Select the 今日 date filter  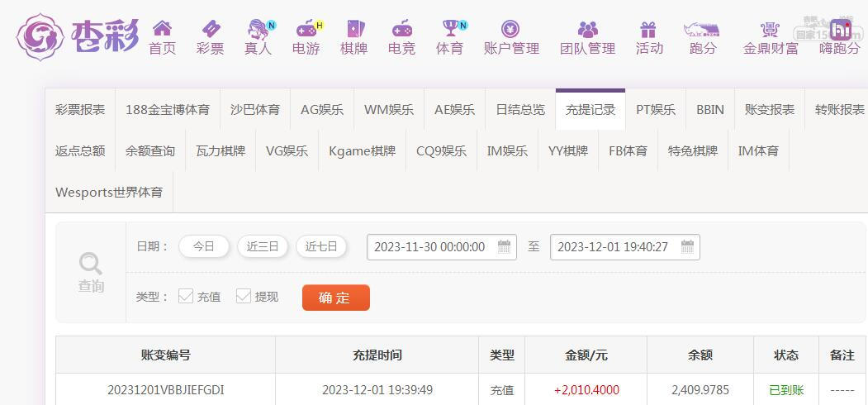203,246
